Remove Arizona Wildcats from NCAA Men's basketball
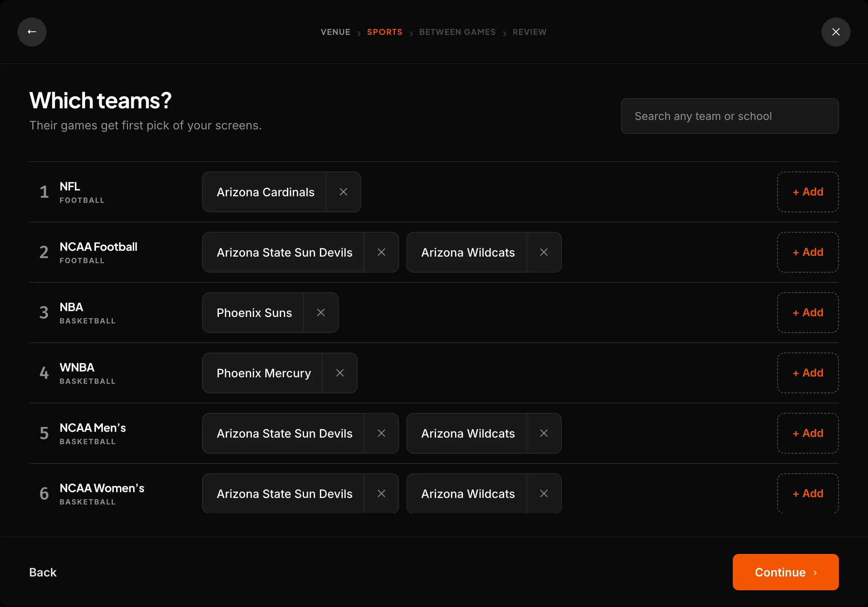This screenshot has height=607, width=868. point(544,433)
